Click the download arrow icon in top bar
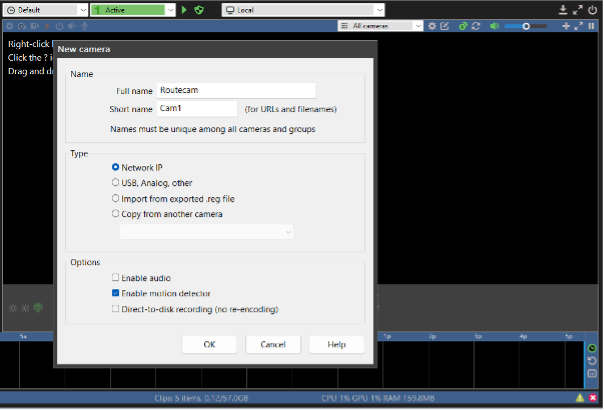This screenshot has width=604, height=410. click(x=563, y=10)
